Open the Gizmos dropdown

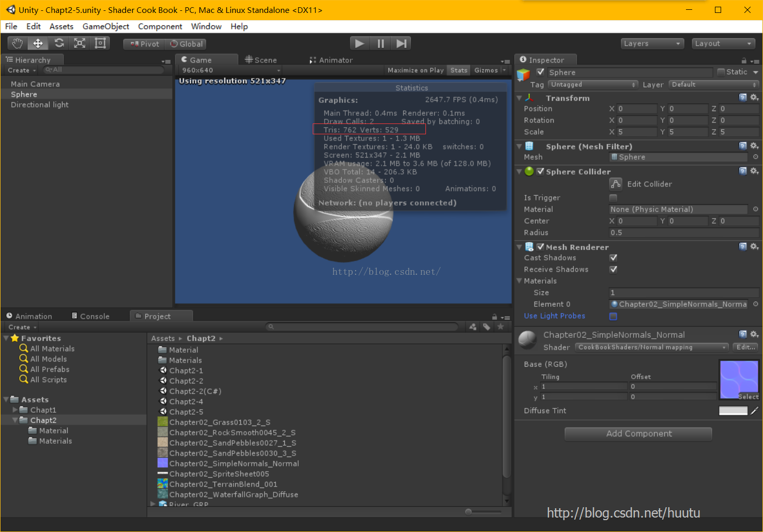pyautogui.click(x=490, y=70)
